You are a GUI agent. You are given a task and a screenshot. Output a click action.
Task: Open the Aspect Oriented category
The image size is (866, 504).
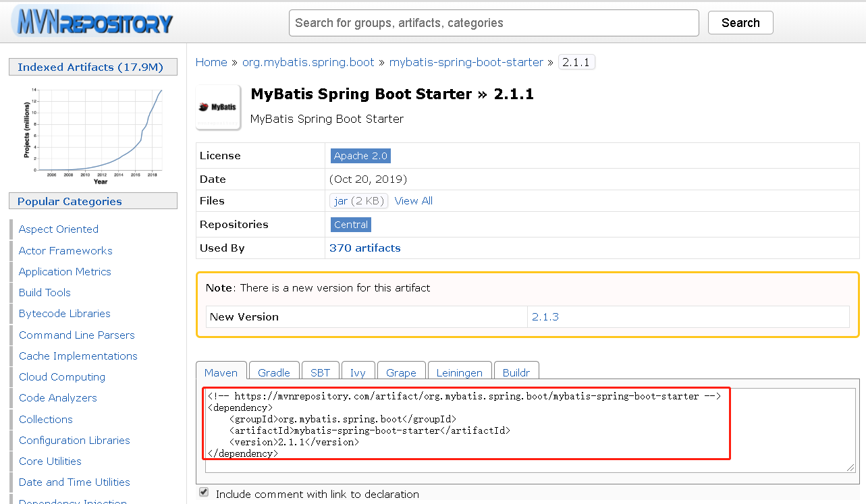pyautogui.click(x=59, y=229)
